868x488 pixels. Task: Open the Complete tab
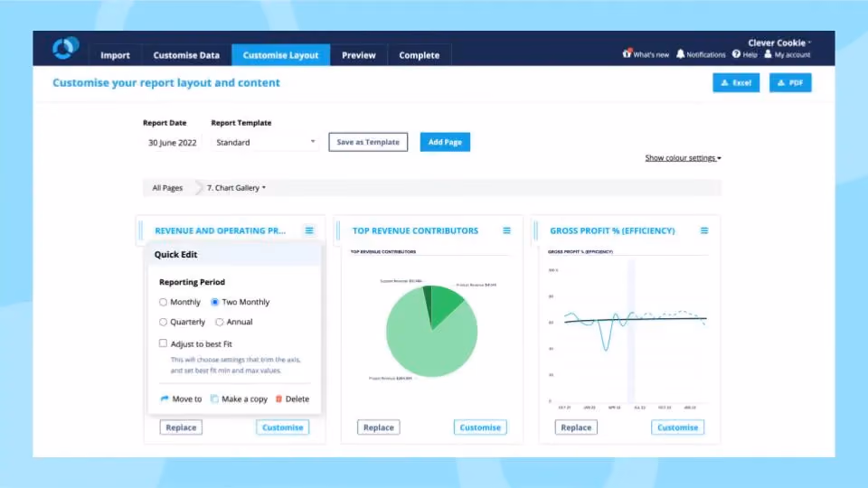[419, 55]
